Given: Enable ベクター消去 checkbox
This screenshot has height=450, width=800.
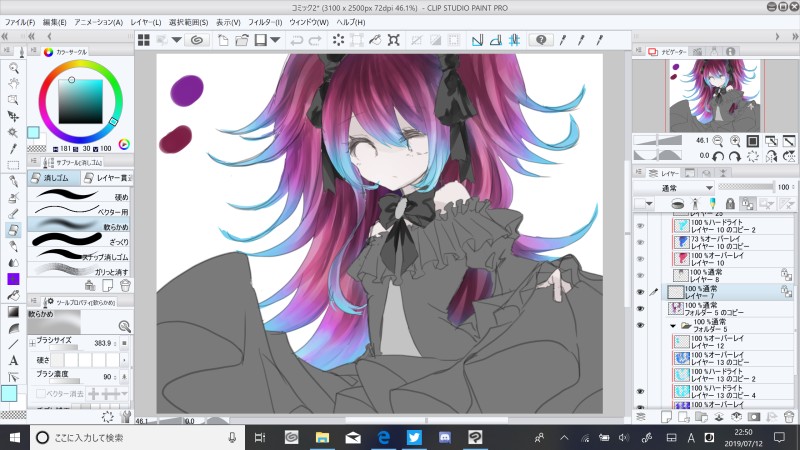Looking at the screenshot, I should tap(40, 393).
